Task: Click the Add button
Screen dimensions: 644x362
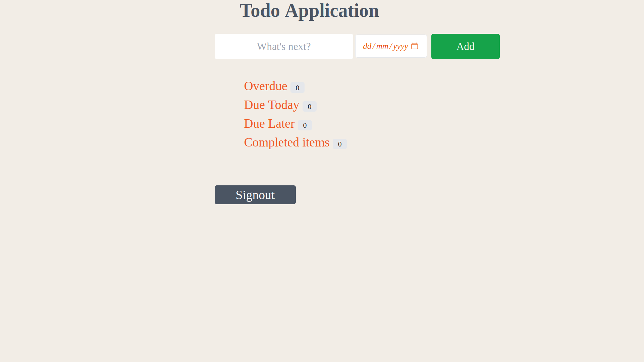Action: (x=465, y=46)
